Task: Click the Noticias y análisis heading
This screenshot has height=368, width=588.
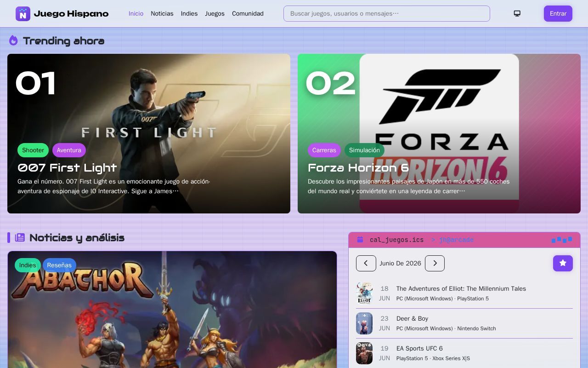Action: [x=77, y=237]
